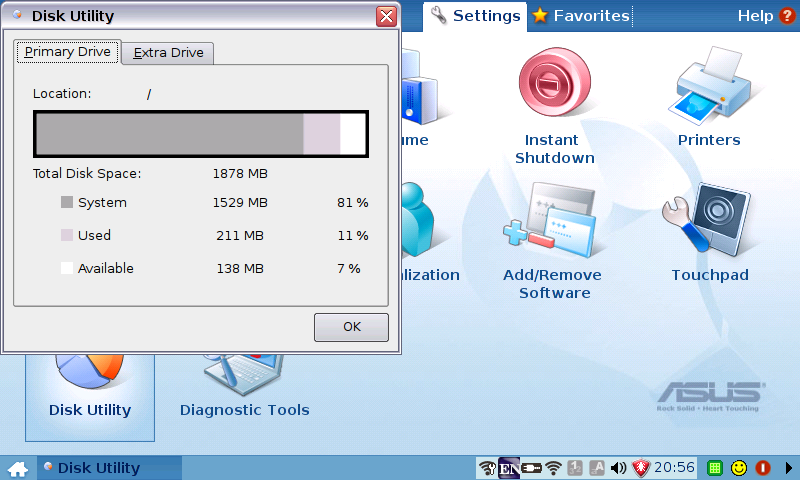Open the volume speaker tray icon
Image resolution: width=800 pixels, height=480 pixels.
618,468
